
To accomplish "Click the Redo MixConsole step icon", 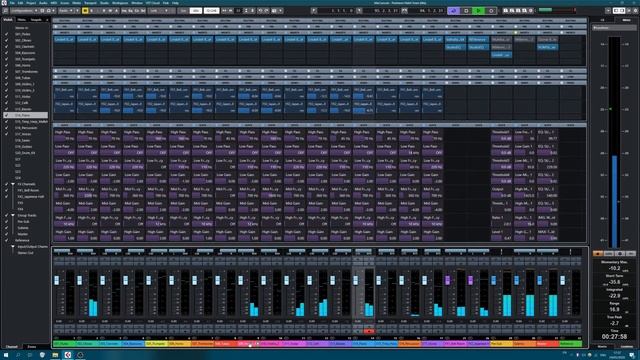I will coord(266,11).
